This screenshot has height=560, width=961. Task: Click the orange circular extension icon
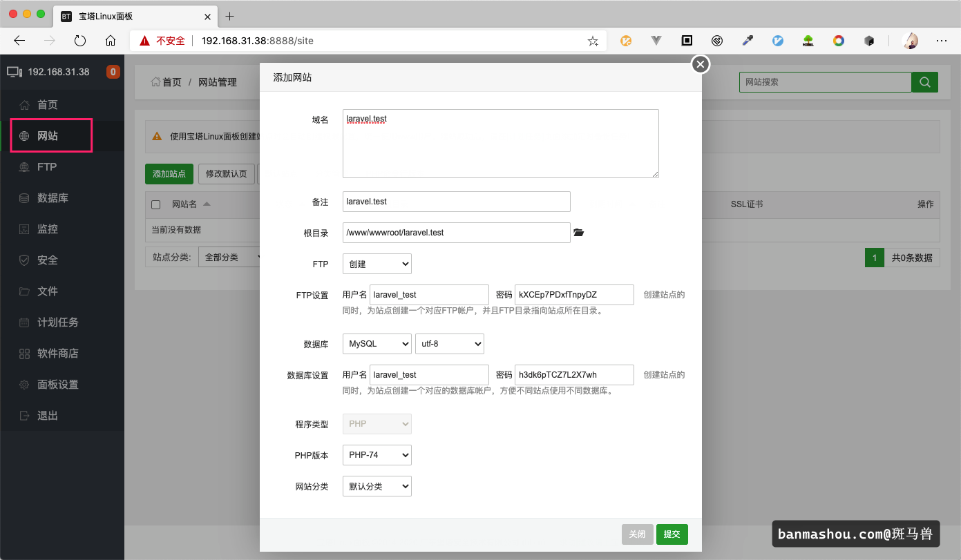(x=626, y=41)
